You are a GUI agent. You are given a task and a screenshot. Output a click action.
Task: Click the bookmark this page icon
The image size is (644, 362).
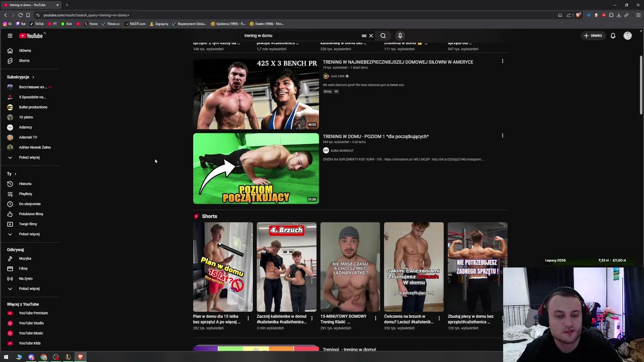(28, 15)
